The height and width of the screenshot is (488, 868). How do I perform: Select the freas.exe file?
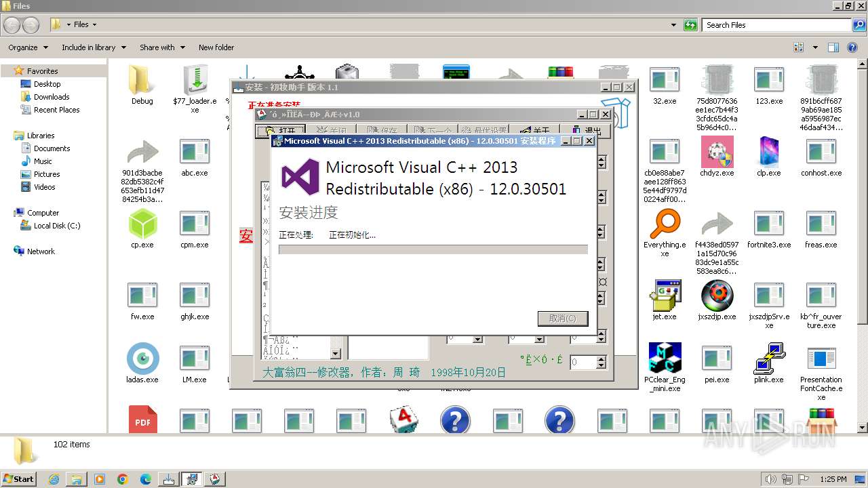pyautogui.click(x=821, y=228)
